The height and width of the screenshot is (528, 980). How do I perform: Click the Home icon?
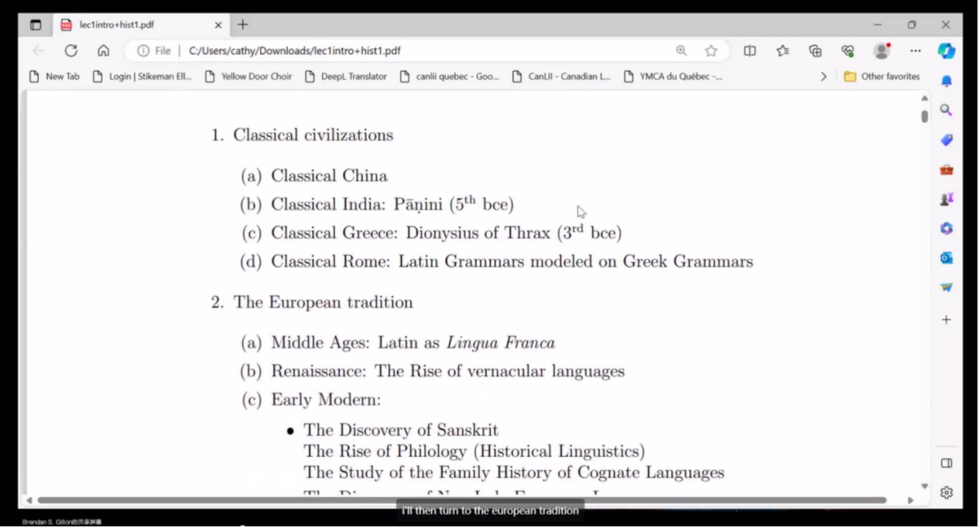click(103, 51)
